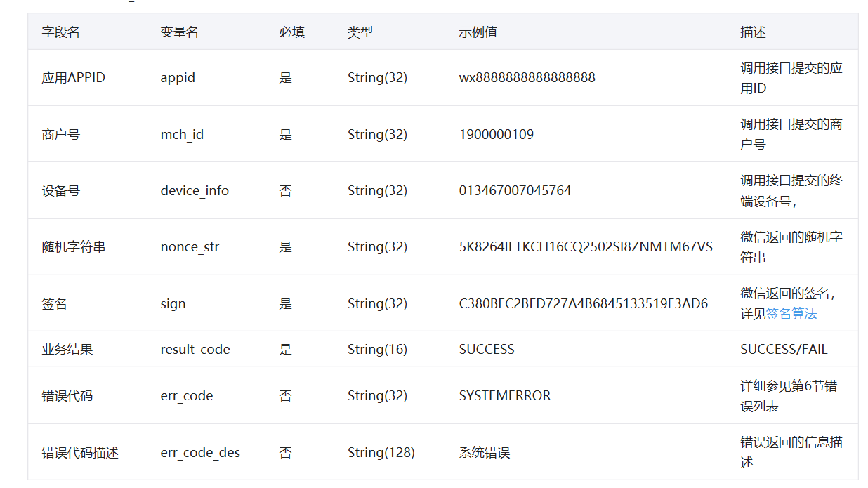Click the 类型 column header
This screenshot has width=868, height=488.
click(x=356, y=32)
